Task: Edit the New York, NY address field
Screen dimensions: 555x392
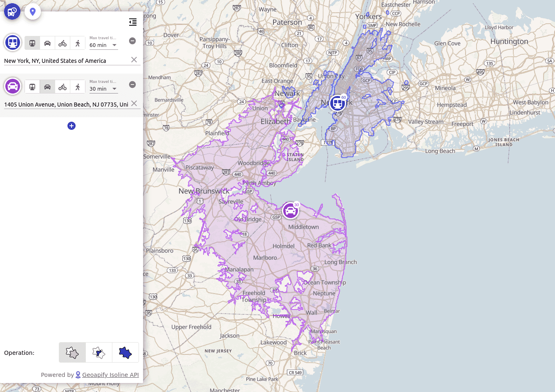Action: click(66, 61)
